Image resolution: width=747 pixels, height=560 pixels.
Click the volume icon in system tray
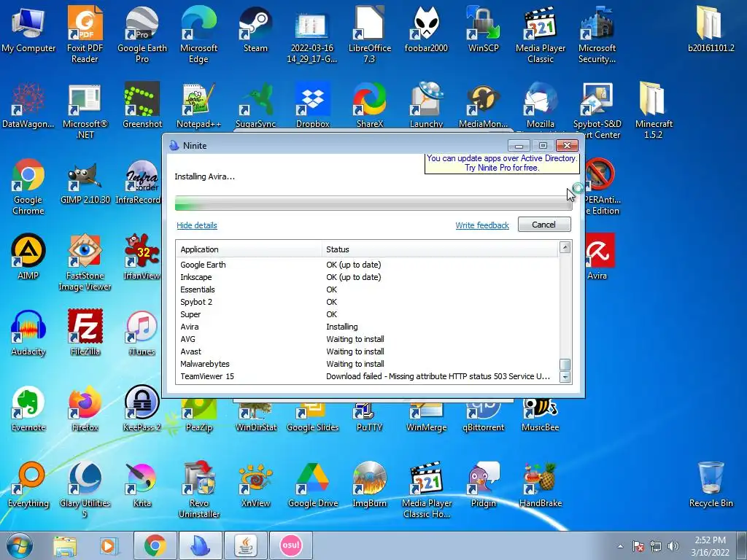(x=673, y=545)
